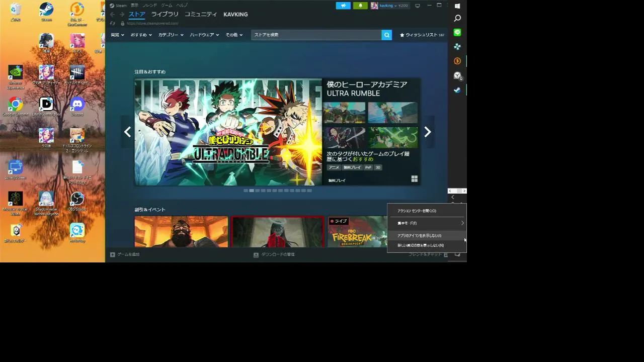Open ダウンロードの管理
This screenshot has width=644, height=362.
[274, 254]
